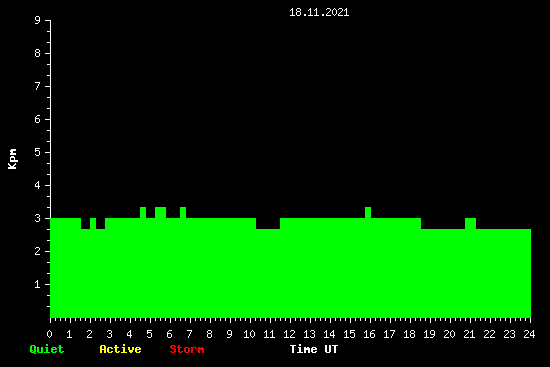Click the 3 on the Kpm axis
550x367 pixels.
pyautogui.click(x=37, y=218)
